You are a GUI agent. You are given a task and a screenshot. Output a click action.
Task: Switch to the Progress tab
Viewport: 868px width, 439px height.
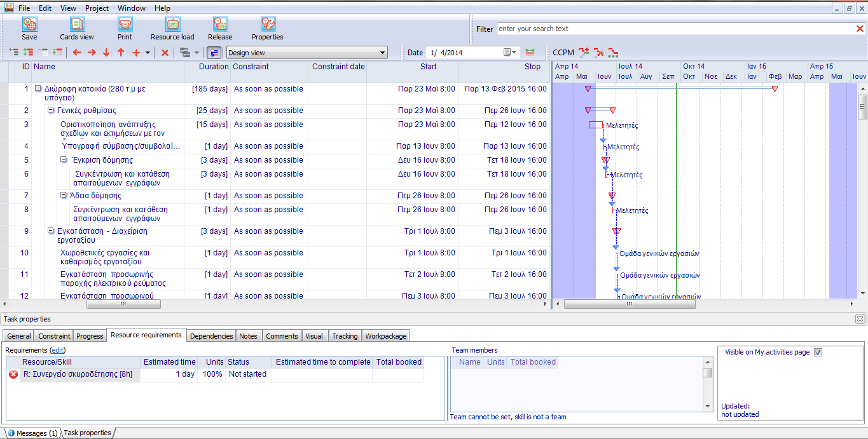pos(90,336)
